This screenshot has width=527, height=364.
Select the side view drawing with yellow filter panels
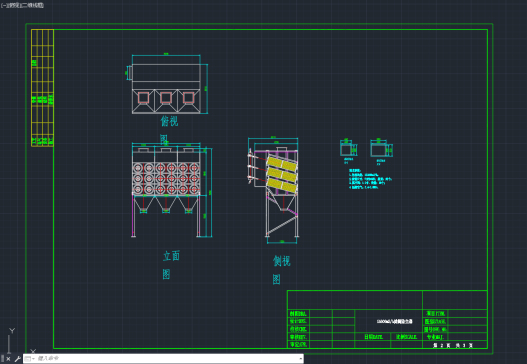tap(273, 190)
